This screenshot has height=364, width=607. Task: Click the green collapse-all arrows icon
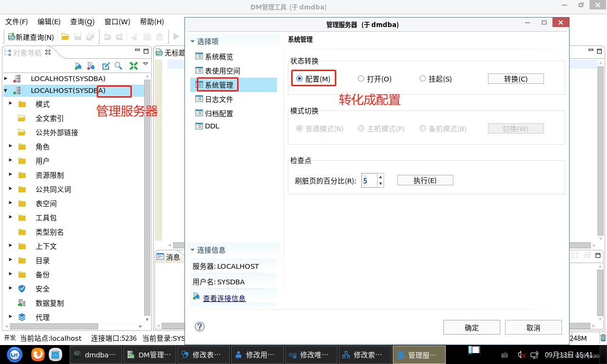(134, 66)
